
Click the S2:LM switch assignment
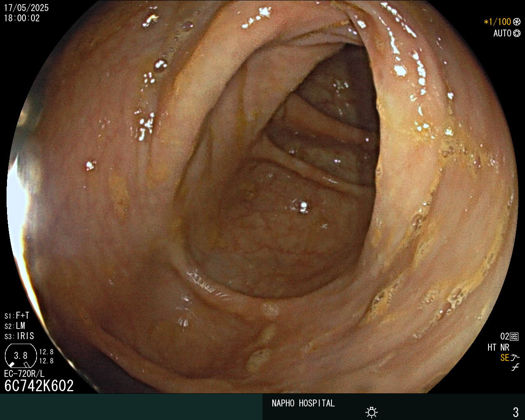pos(15,326)
